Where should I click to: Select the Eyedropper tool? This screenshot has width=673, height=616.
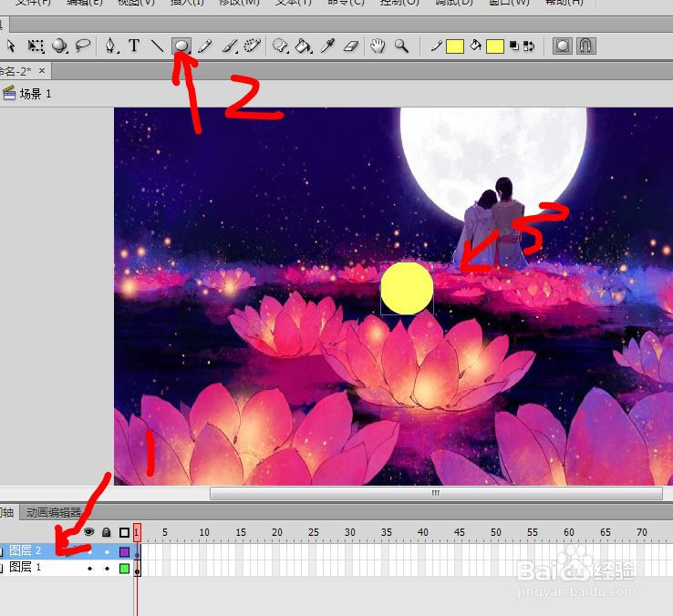[x=327, y=46]
